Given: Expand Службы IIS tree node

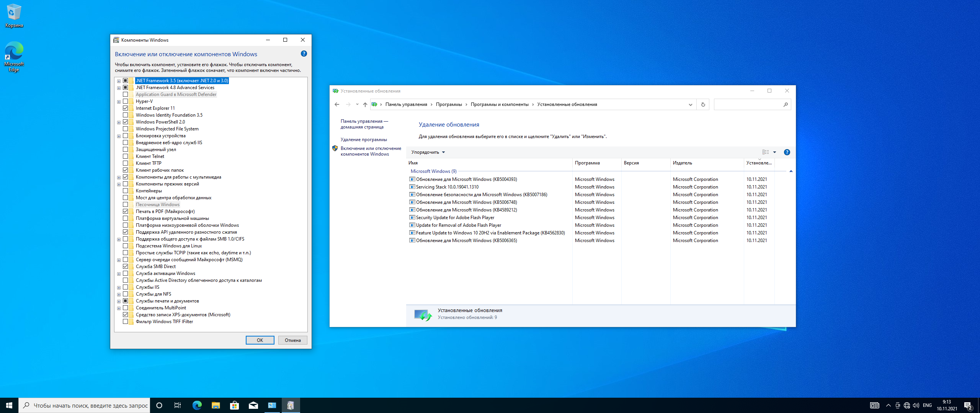Looking at the screenshot, I should coord(119,288).
